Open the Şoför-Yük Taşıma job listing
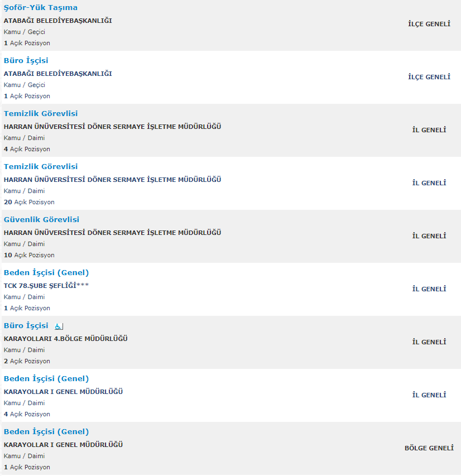Screen dimensions: 461x476 40,8
